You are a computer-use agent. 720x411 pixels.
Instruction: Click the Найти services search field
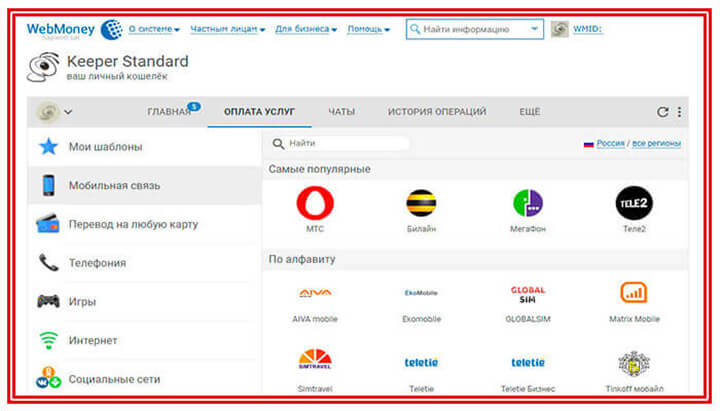coord(340,143)
